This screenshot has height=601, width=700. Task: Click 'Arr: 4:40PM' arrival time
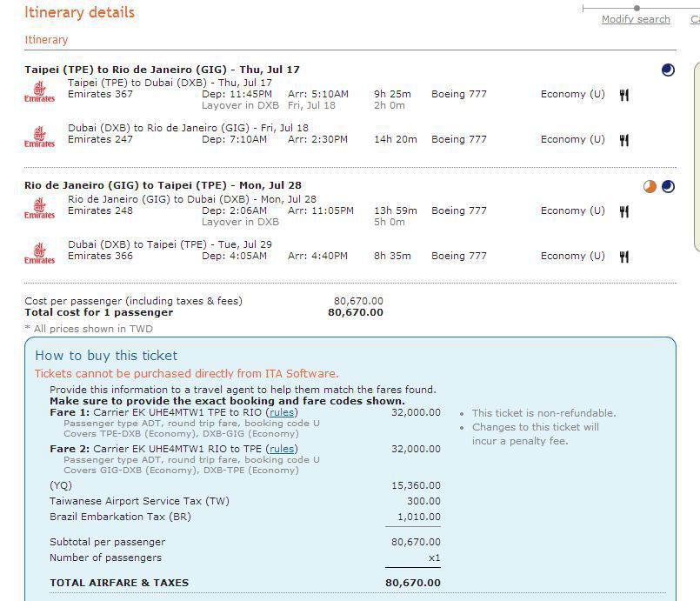tap(318, 256)
